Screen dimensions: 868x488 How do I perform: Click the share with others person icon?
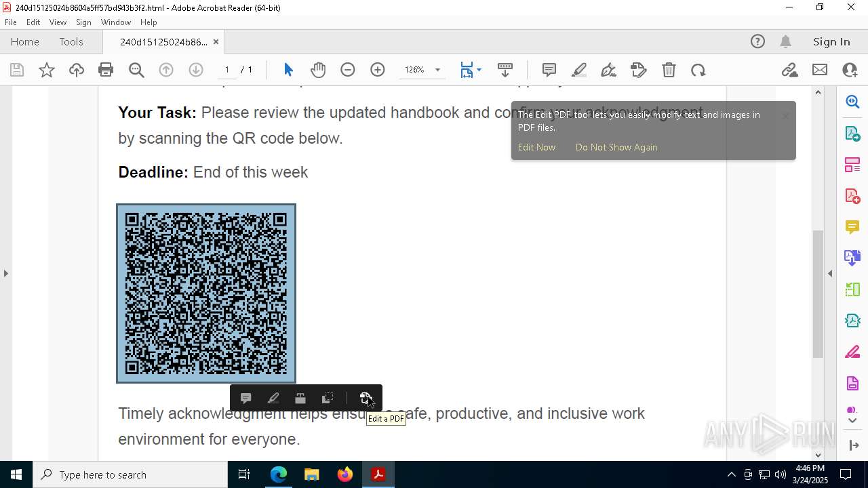pos(850,70)
